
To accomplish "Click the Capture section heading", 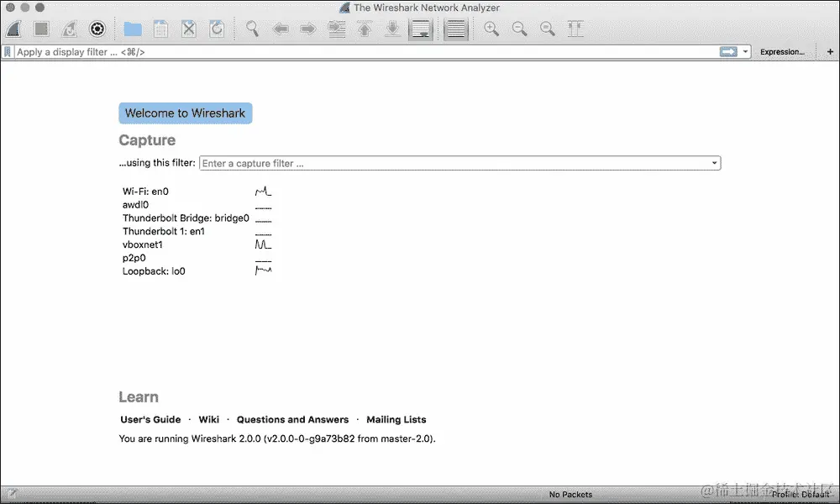I will [x=147, y=140].
